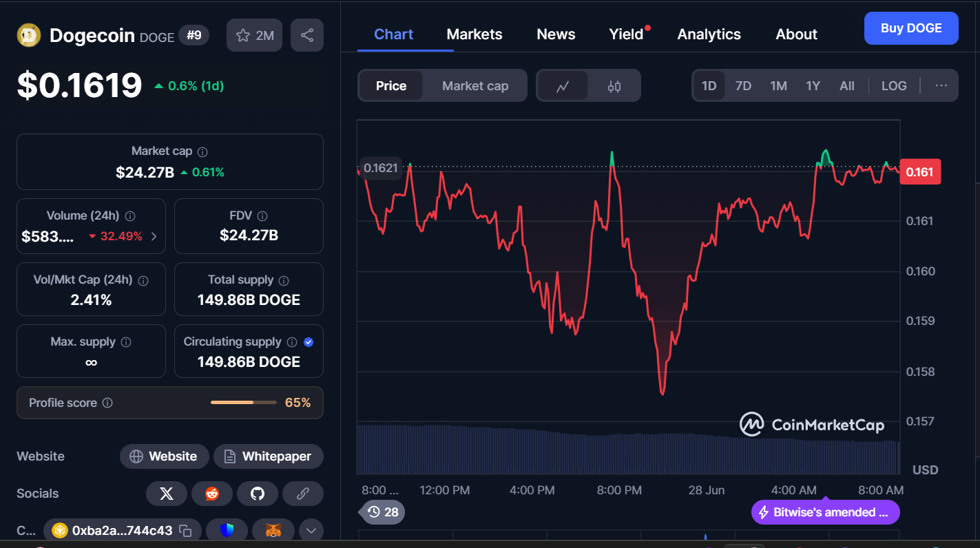Open the chart more options menu
980x548 pixels.
941,86
